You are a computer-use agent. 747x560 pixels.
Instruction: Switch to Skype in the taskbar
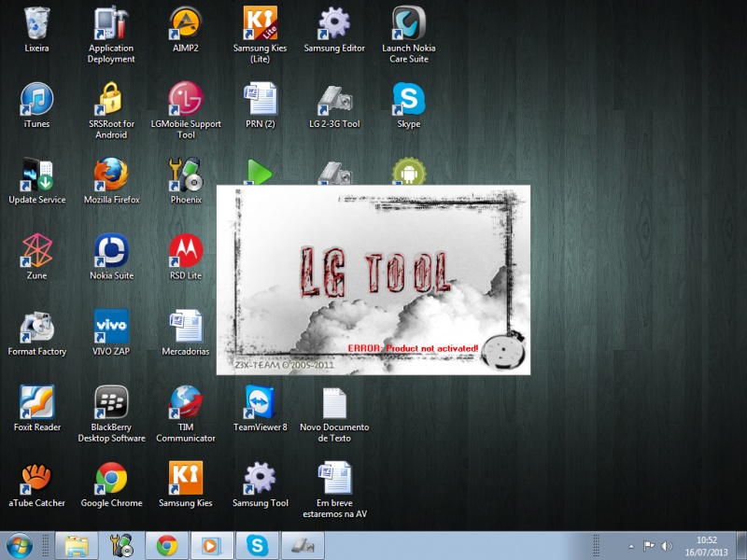click(258, 546)
